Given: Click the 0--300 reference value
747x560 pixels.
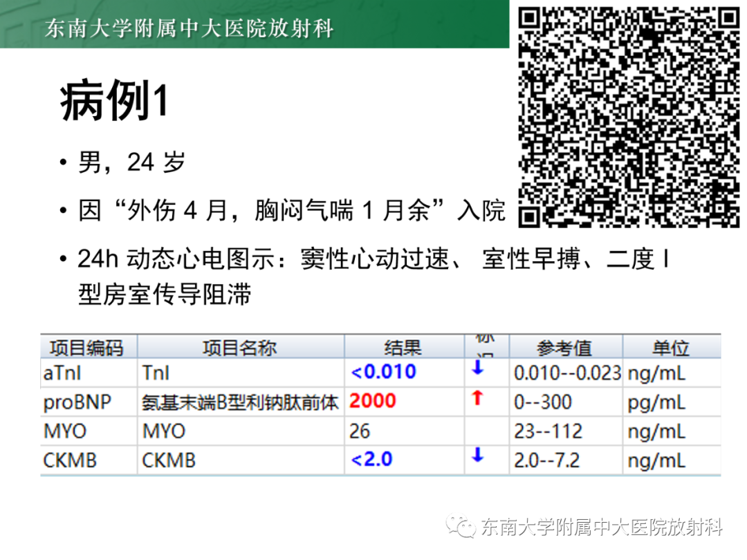Looking at the screenshot, I should (x=543, y=402).
